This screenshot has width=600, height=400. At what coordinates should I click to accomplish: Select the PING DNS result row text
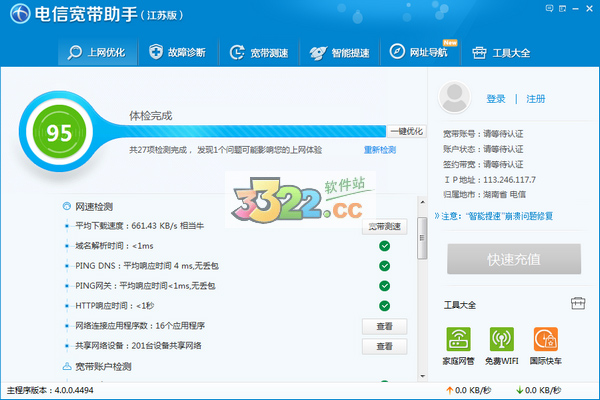147,266
